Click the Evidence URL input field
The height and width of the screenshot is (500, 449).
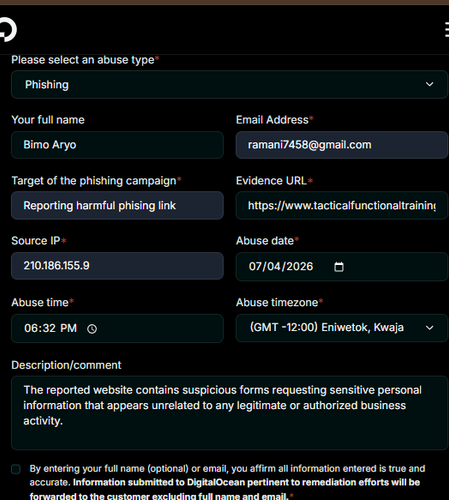point(342,205)
